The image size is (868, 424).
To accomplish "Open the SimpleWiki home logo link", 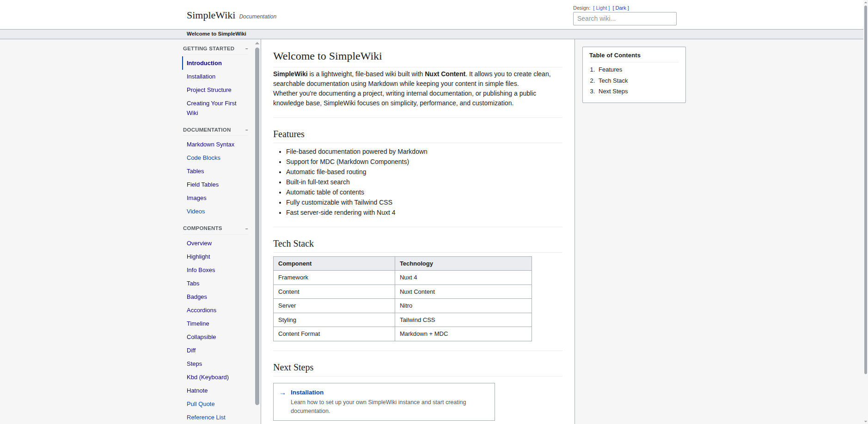I will (211, 15).
